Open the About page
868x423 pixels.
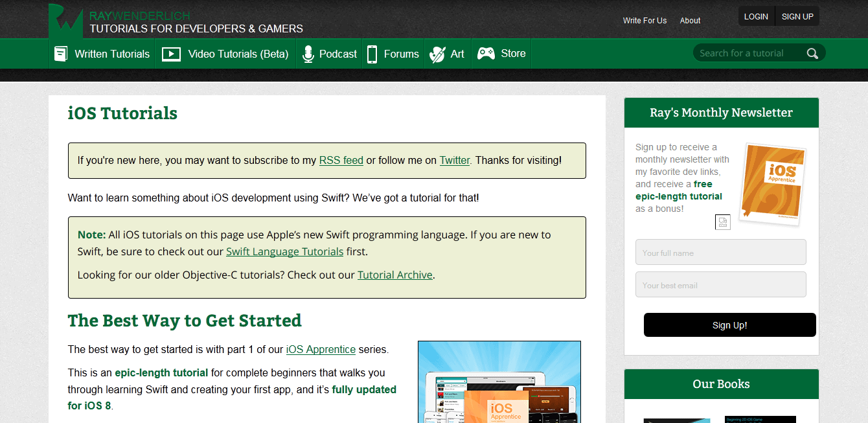pos(690,21)
